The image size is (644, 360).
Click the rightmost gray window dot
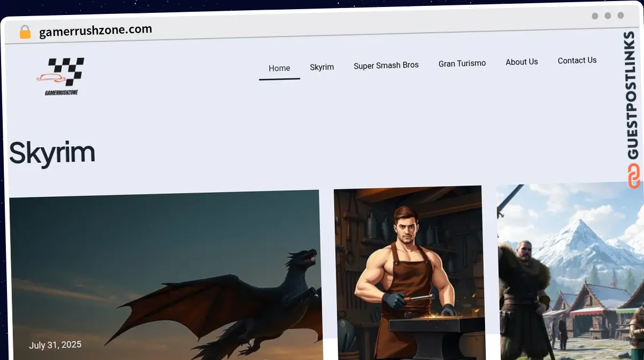[x=620, y=16]
